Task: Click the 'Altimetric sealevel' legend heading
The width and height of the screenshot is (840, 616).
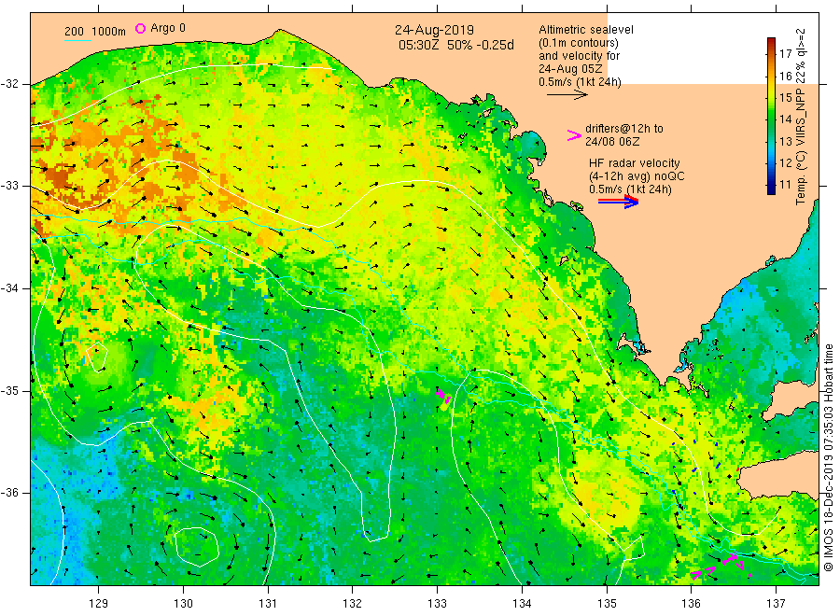Action: click(x=586, y=30)
